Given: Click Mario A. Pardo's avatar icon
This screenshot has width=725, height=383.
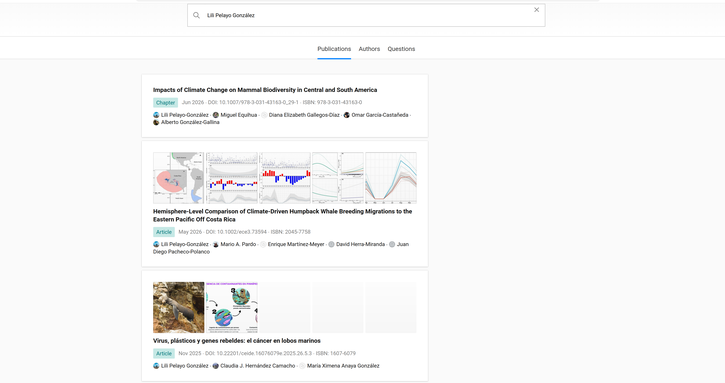Looking at the screenshot, I should coord(215,245).
